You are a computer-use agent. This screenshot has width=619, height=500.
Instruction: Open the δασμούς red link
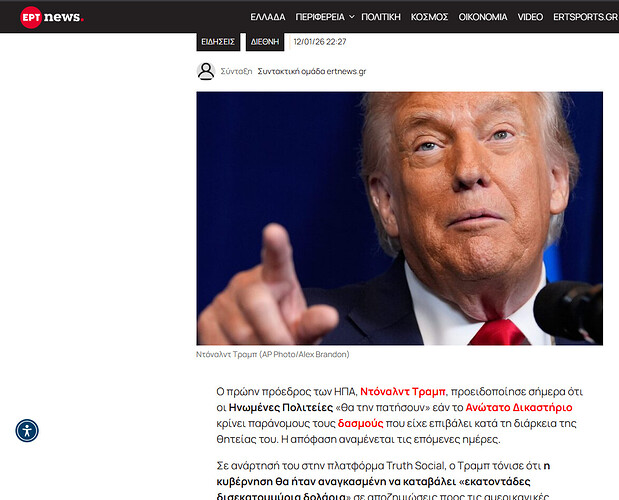pos(360,423)
